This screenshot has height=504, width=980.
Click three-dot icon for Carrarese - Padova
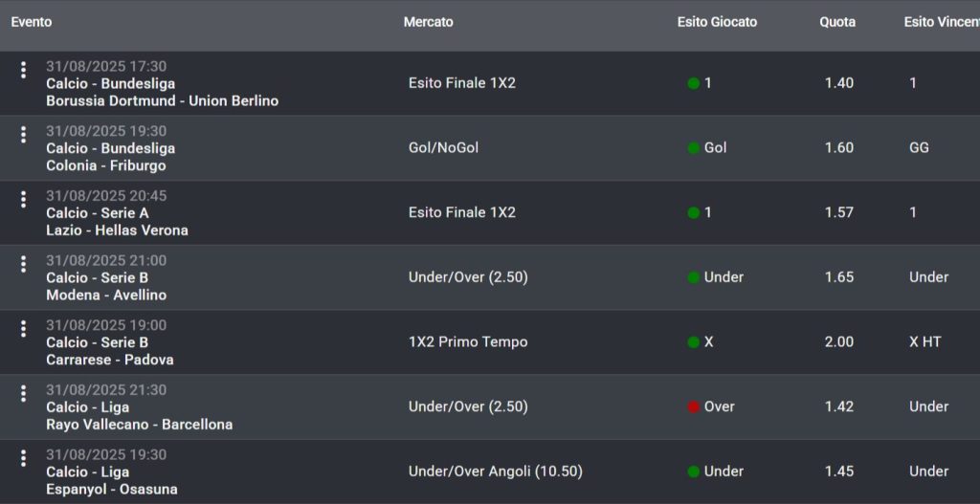point(23,329)
